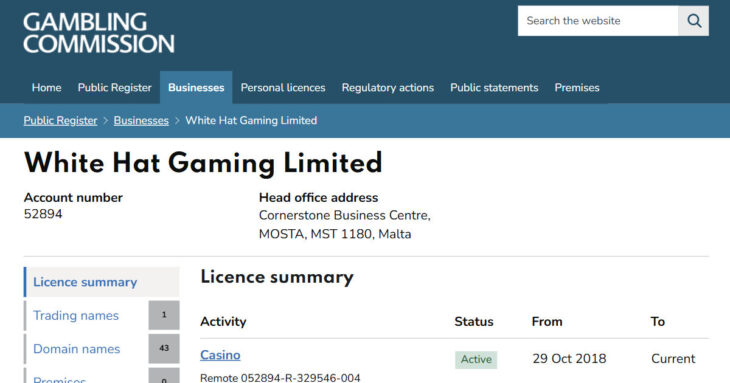The height and width of the screenshot is (383, 730).
Task: Click licence number Remote 052894-R-329546-004
Action: (280, 377)
